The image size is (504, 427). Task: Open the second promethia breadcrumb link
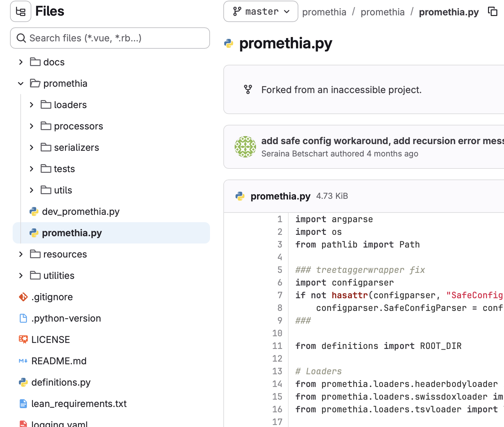(x=383, y=12)
